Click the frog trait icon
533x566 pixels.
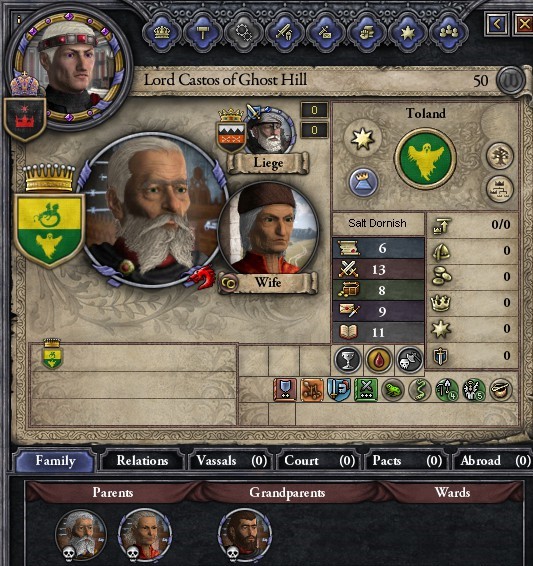click(392, 390)
